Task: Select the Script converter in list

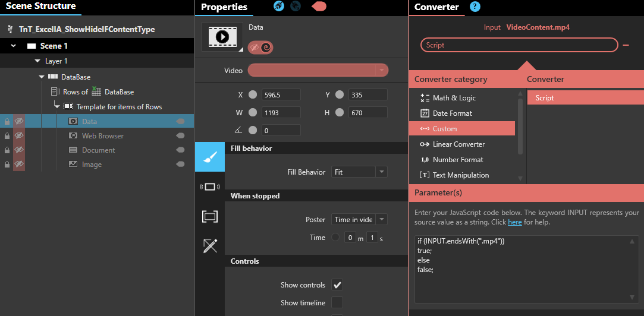Action: [544, 98]
